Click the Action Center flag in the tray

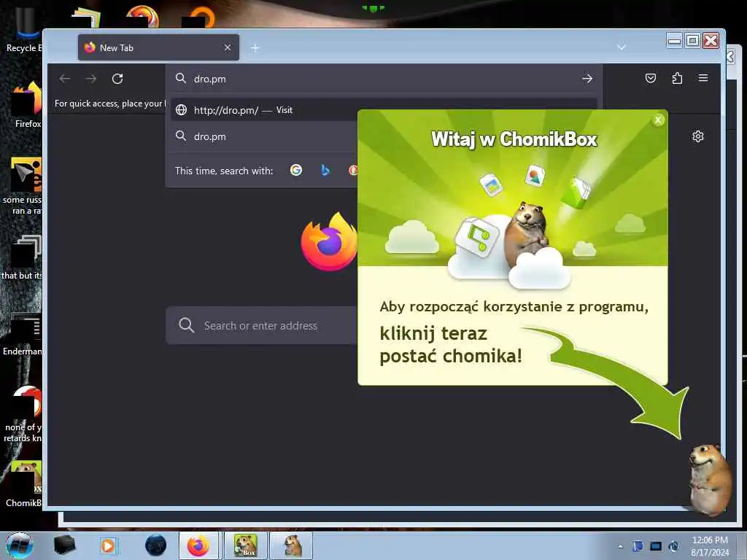638,546
